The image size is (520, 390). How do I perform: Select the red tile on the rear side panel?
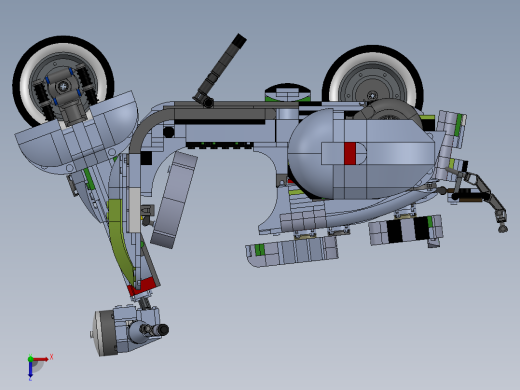point(350,153)
